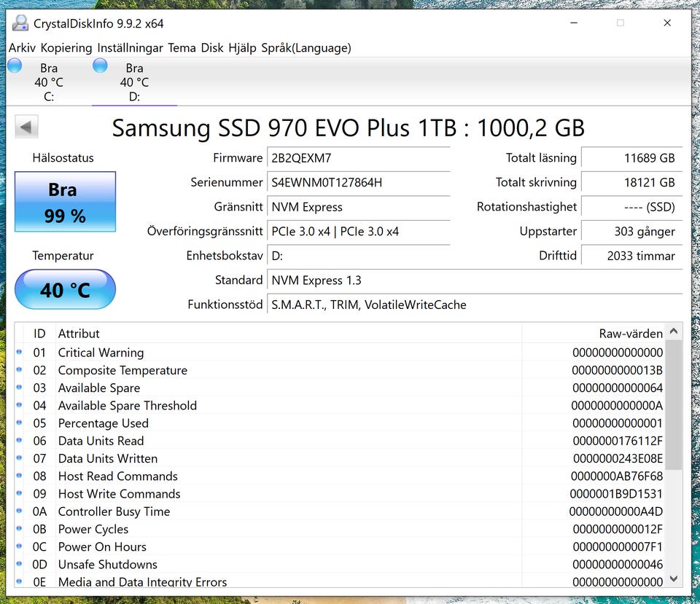
Task: Minimize the CrystalDiskInfo window
Action: (x=574, y=23)
